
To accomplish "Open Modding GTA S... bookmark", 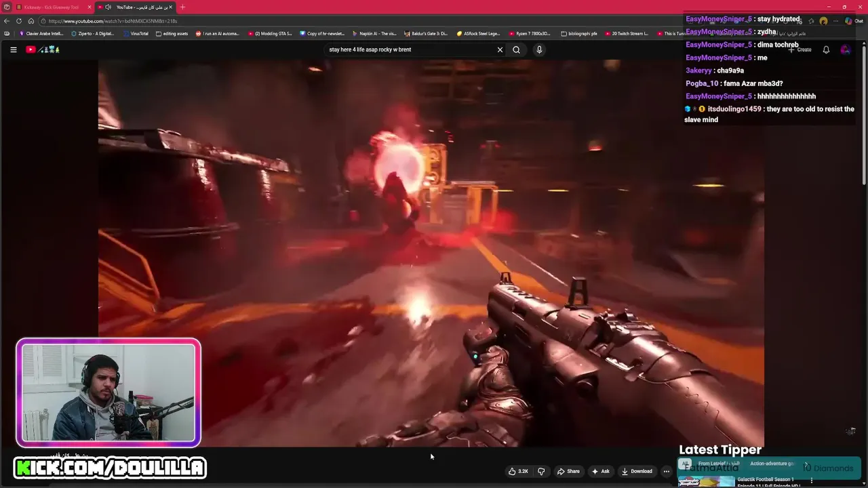I will [x=270, y=33].
